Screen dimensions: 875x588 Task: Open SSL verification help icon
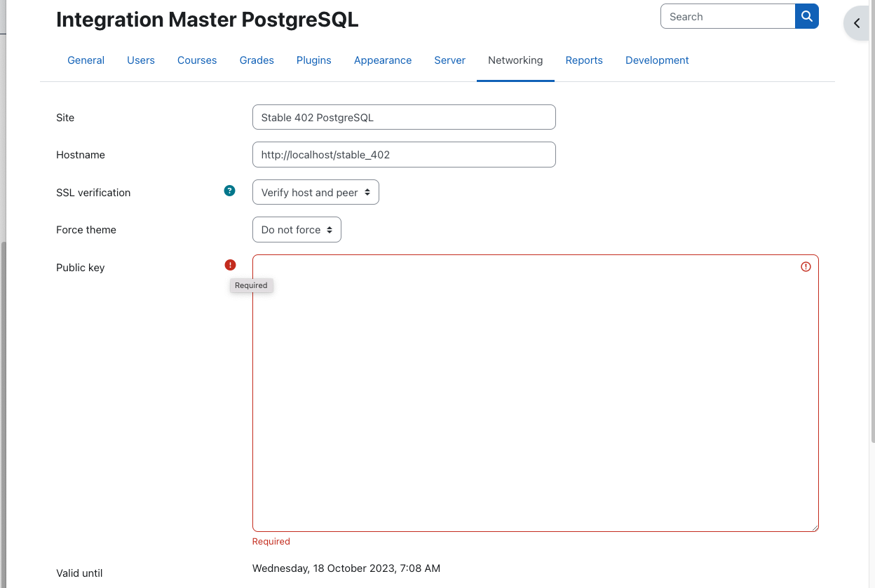tap(229, 191)
